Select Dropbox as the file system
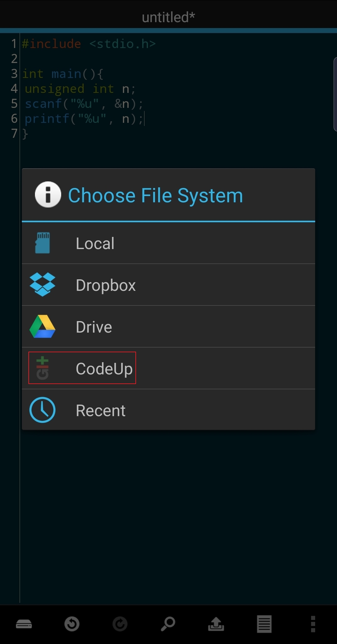 (168, 285)
